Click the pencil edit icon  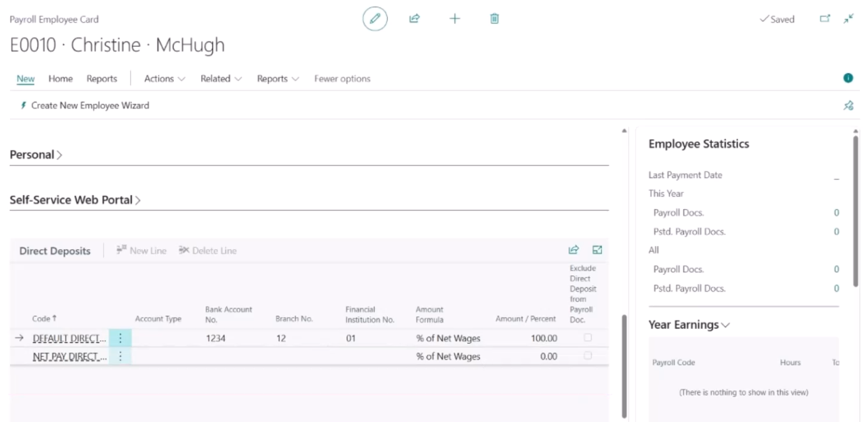pyautogui.click(x=375, y=19)
